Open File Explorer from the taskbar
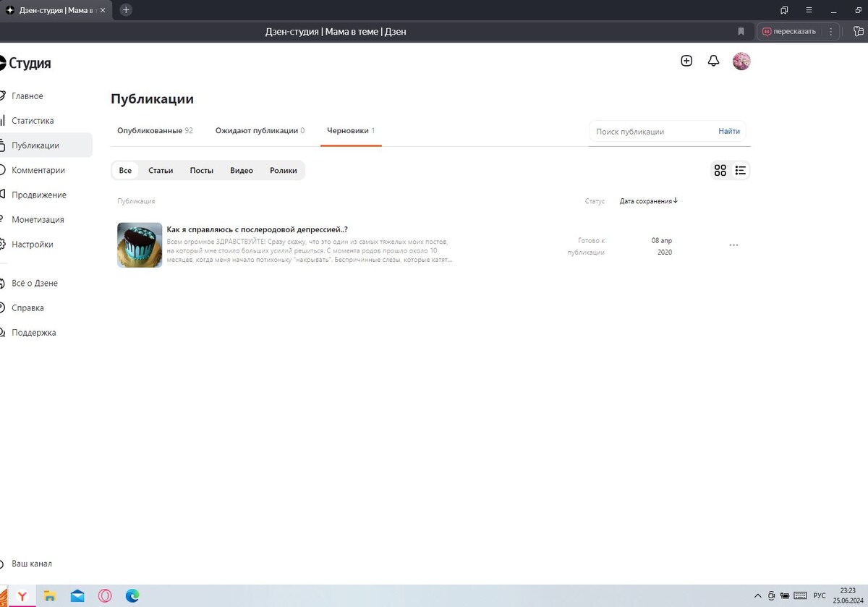Image resolution: width=868 pixels, height=607 pixels. point(50,596)
